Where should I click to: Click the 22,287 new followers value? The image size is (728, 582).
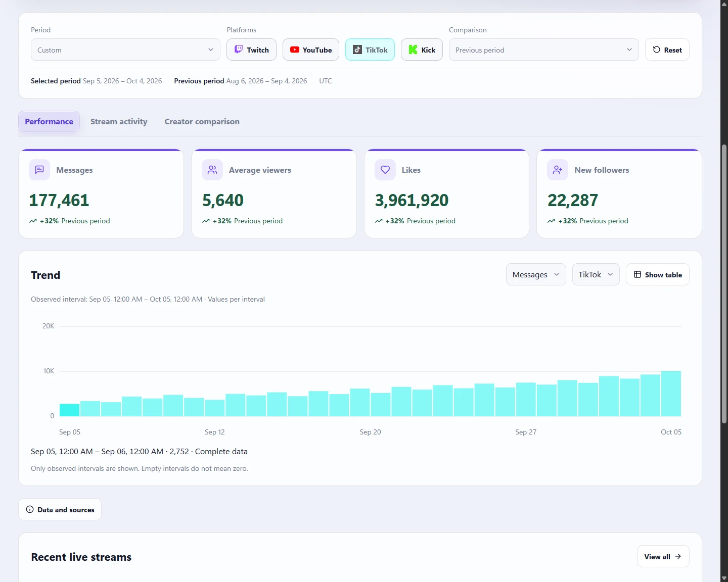(573, 200)
